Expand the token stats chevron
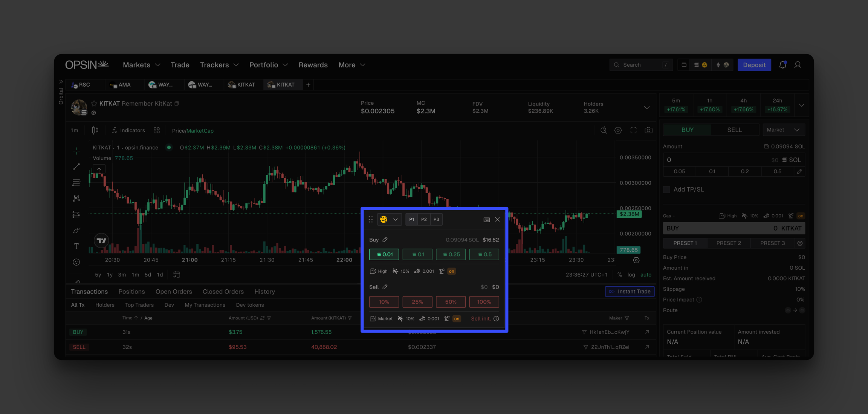 646,107
